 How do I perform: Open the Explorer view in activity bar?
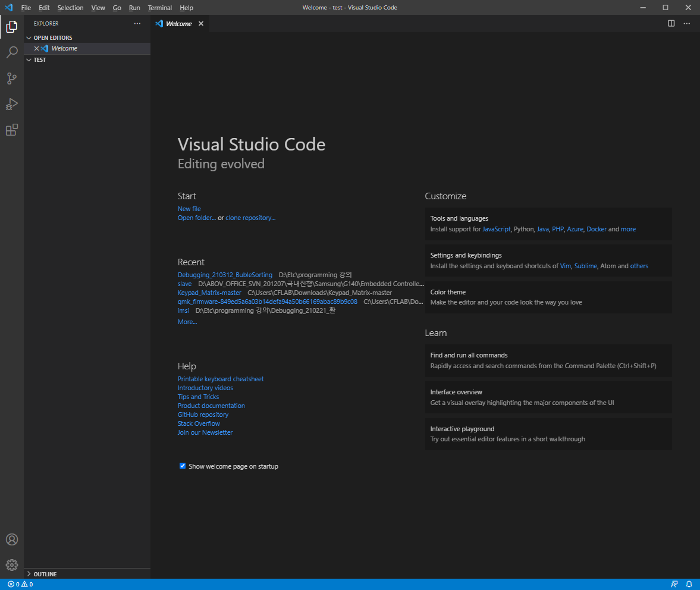pyautogui.click(x=12, y=27)
